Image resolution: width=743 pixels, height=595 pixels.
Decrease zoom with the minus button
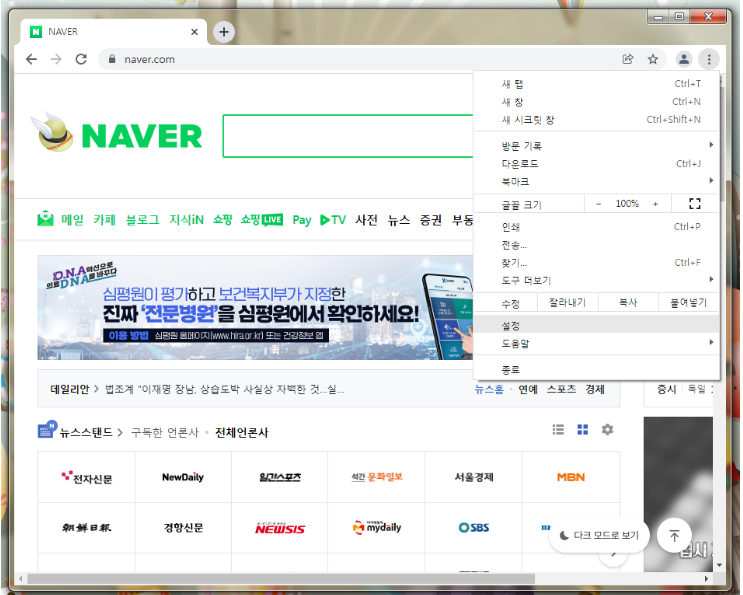[x=598, y=204]
